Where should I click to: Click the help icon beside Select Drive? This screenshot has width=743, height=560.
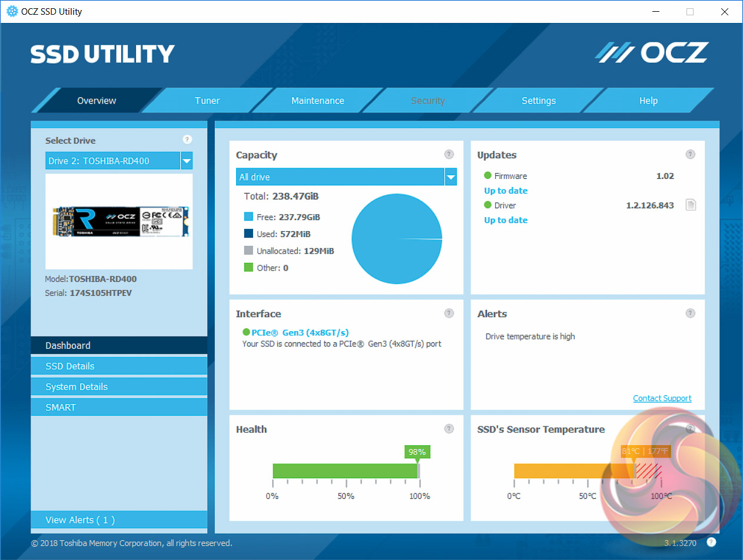[x=187, y=139]
